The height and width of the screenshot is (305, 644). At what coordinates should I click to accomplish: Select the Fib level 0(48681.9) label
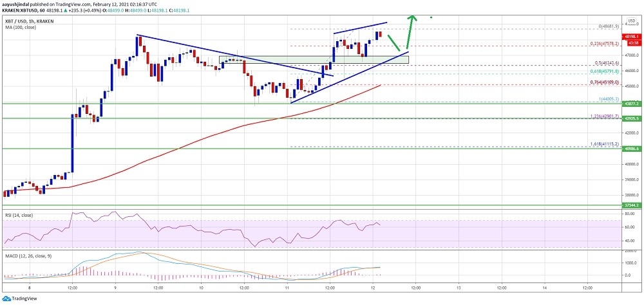pos(609,26)
